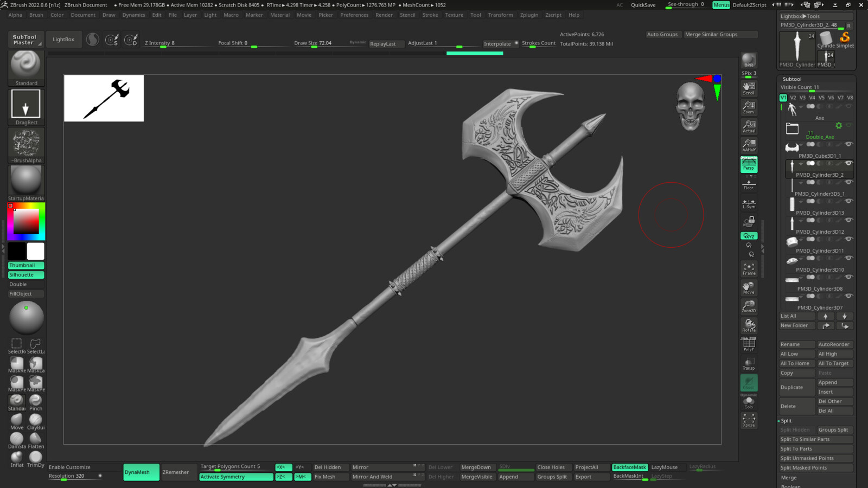Click the Actual size icon

pos(749,126)
